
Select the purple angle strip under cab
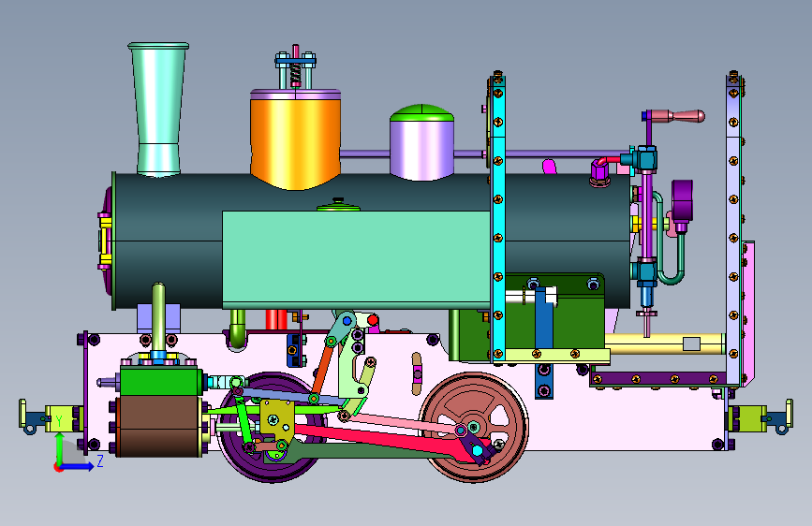coord(657,379)
